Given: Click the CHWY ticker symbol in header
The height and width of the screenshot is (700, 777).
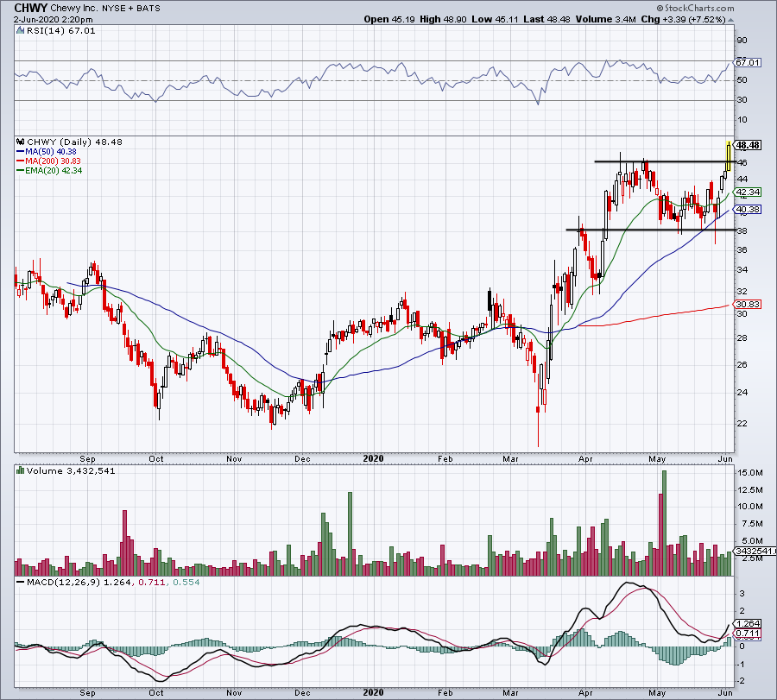Looking at the screenshot, I should [x=31, y=8].
